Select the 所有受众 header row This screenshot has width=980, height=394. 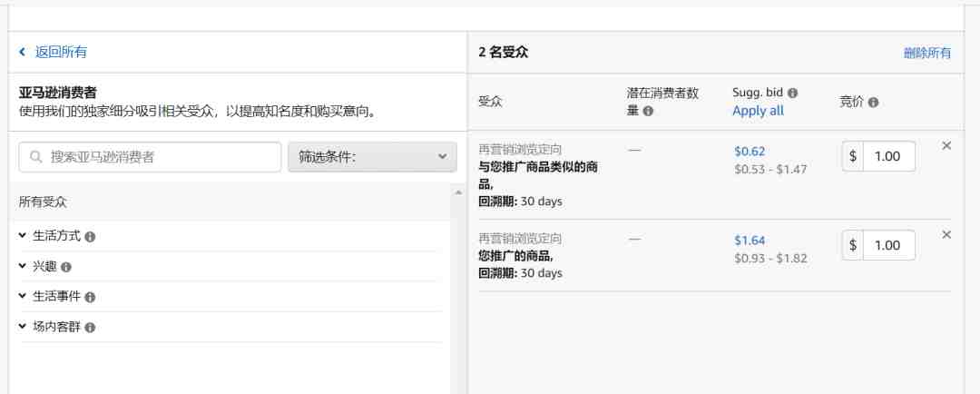tap(230, 202)
